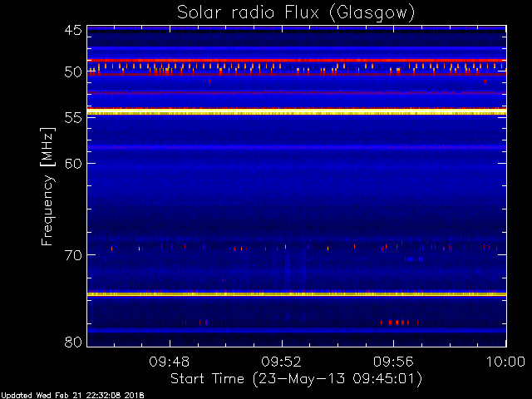Click the 45 MHz frequency tick label
Image resolution: width=532 pixels, height=399 pixels.
click(x=72, y=30)
